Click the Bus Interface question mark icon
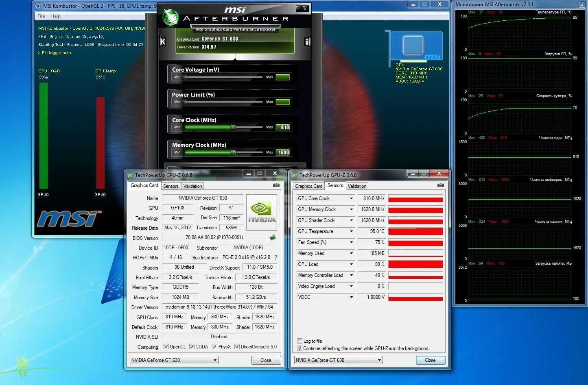Screen dimensions: 588x385 point(276,257)
